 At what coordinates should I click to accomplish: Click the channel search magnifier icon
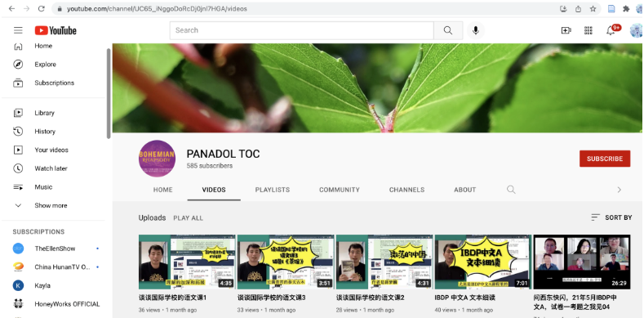coord(511,190)
